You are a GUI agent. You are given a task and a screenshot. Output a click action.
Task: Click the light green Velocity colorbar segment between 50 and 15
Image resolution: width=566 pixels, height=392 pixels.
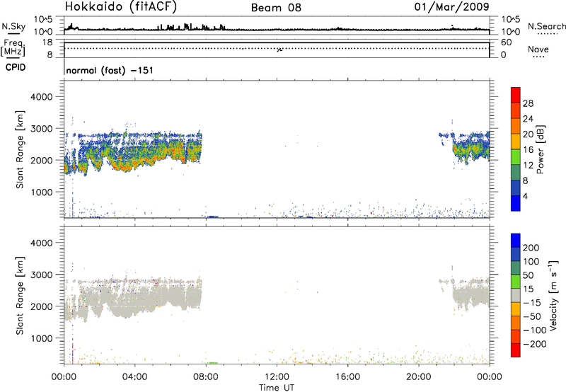click(x=516, y=282)
